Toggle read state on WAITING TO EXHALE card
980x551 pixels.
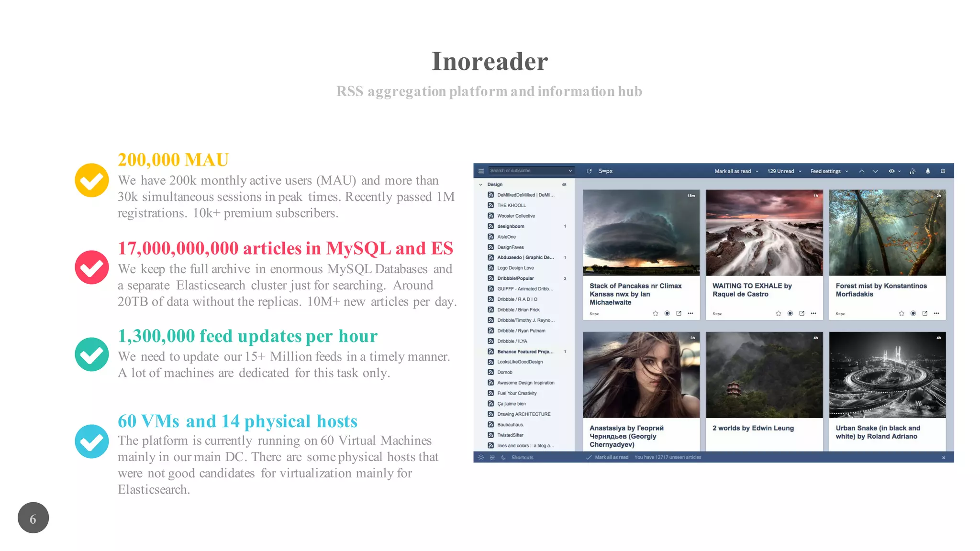790,313
